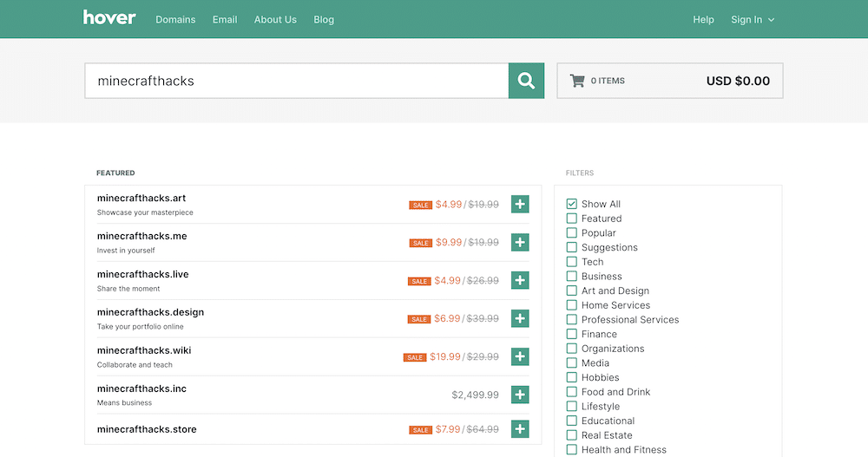Screen dimensions: 868x457
Task: Click the domain search input field
Action: pos(296,81)
